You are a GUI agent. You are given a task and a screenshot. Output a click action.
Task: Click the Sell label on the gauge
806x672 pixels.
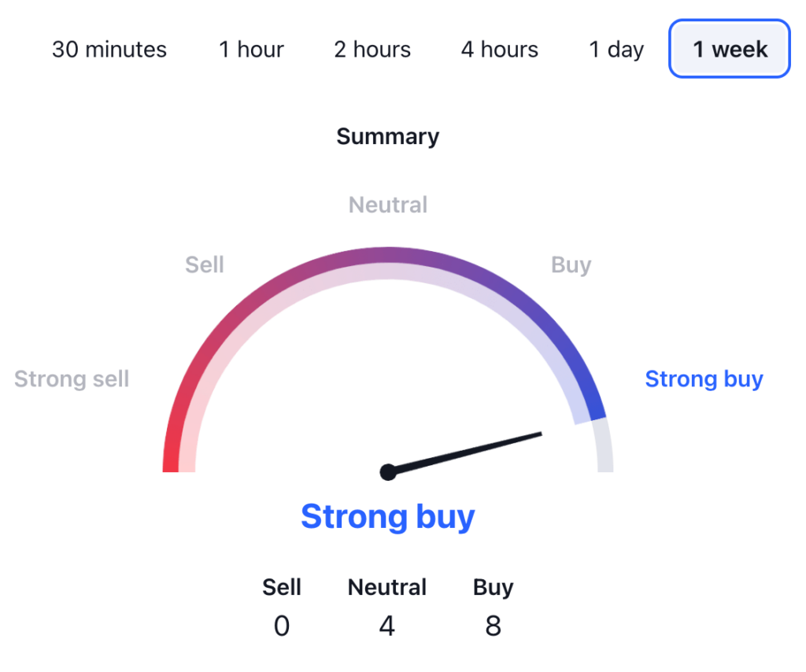coord(205,264)
